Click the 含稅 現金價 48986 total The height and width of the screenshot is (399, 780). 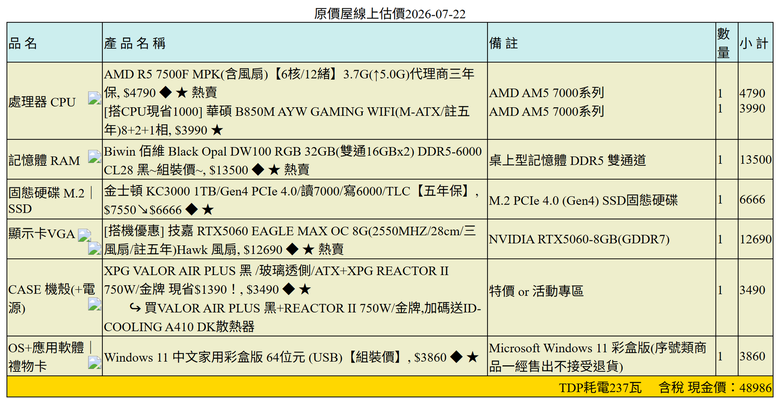pos(715,388)
